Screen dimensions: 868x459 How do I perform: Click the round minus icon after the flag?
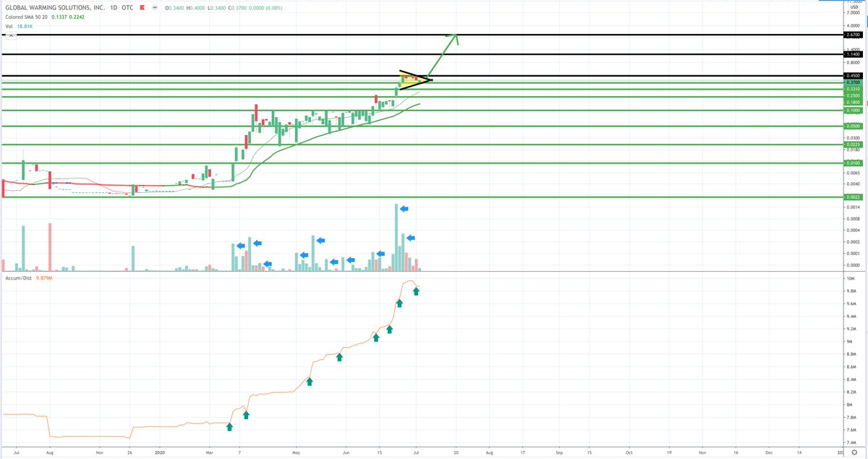click(x=156, y=8)
